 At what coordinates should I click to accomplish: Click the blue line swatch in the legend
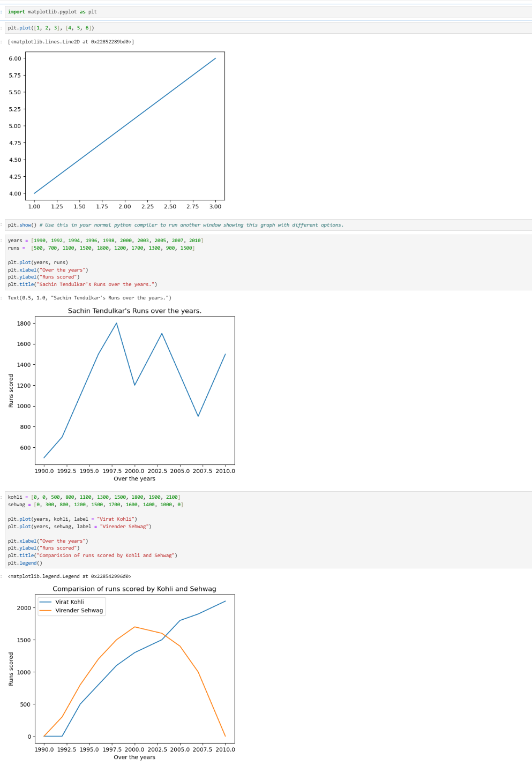coord(46,602)
